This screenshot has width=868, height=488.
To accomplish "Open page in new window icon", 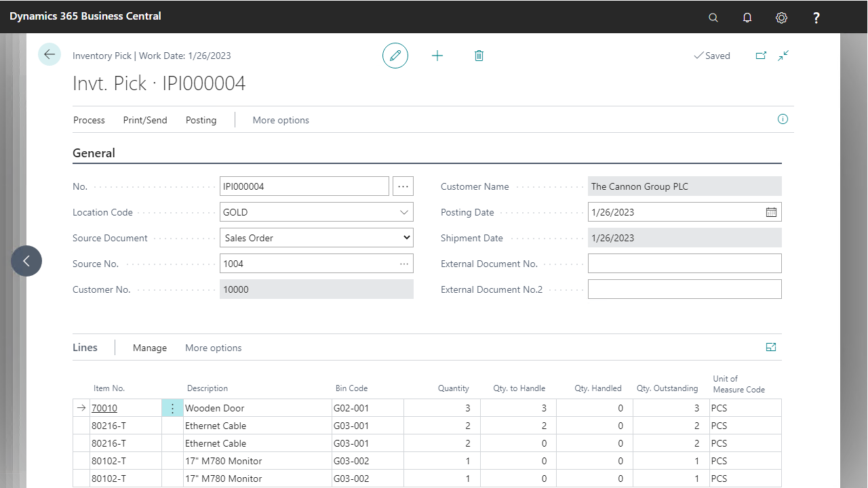I will click(761, 56).
